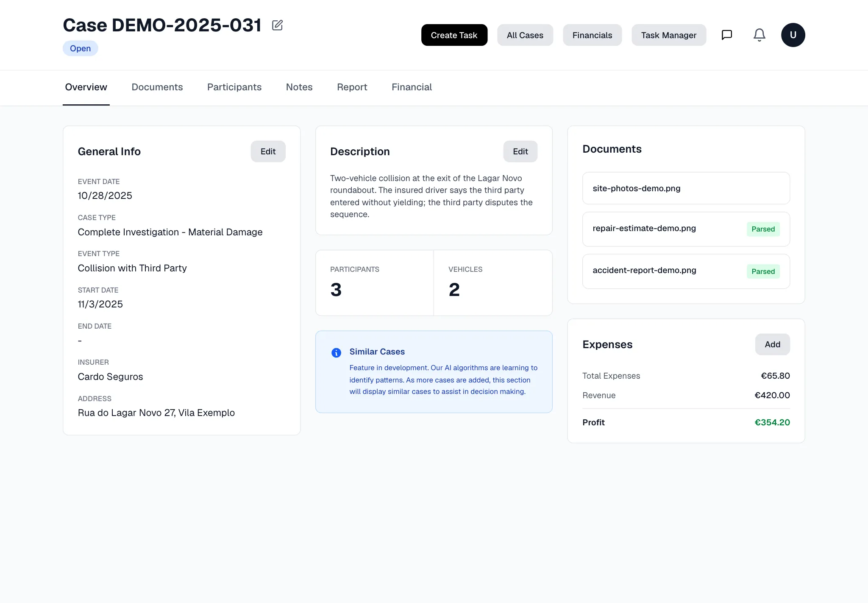Open the chat messages icon

coord(727,35)
